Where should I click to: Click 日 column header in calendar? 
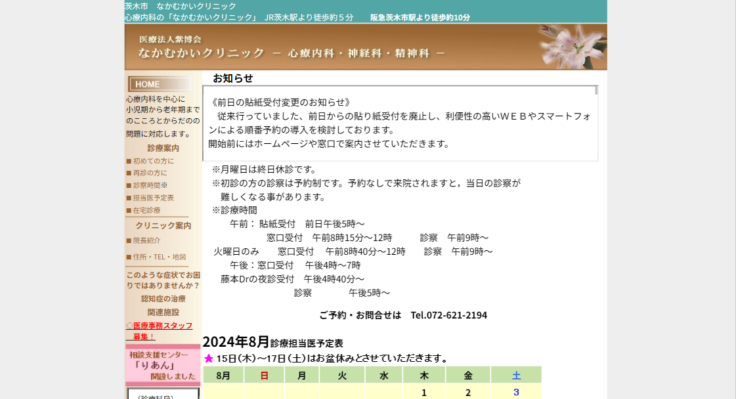pos(264,376)
